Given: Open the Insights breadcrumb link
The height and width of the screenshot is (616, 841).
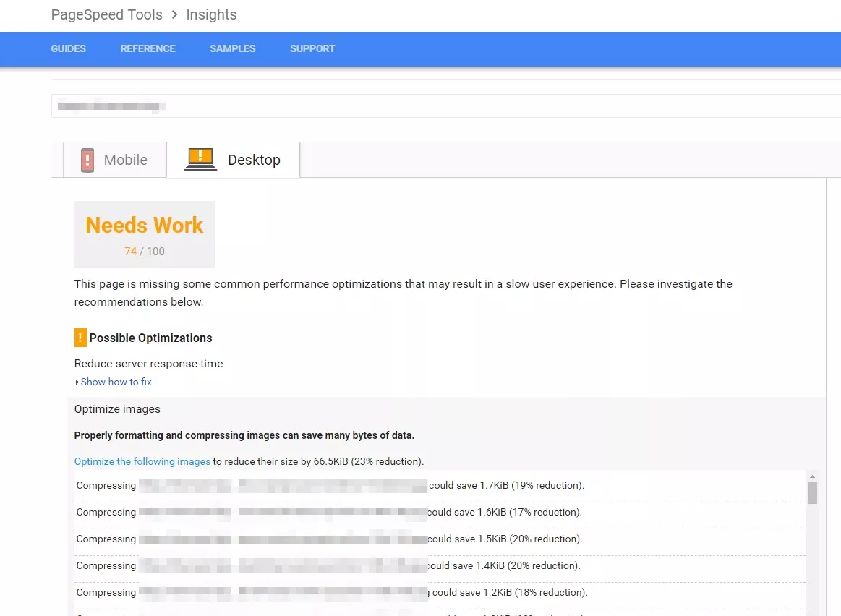Looking at the screenshot, I should point(211,14).
